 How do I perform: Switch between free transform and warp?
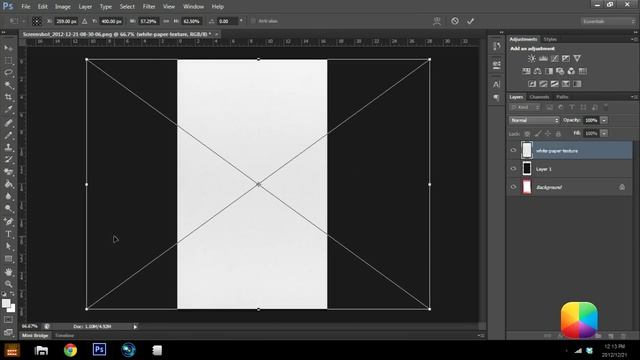(437, 21)
